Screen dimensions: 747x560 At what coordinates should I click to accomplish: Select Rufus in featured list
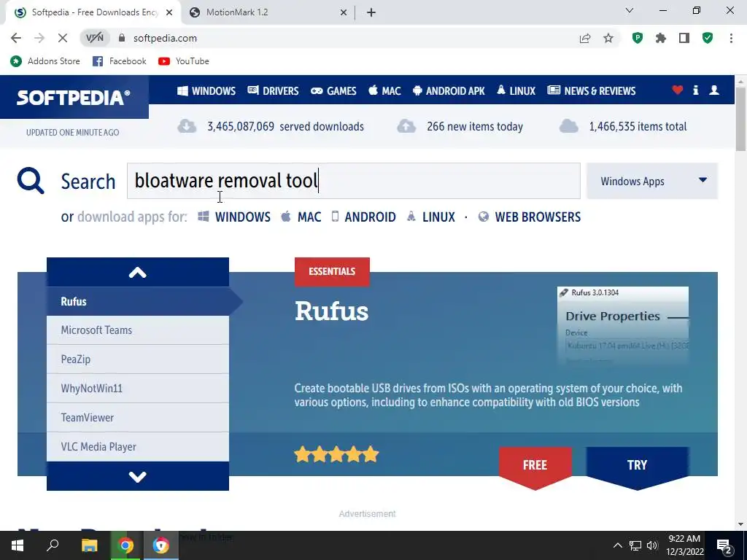[138, 301]
